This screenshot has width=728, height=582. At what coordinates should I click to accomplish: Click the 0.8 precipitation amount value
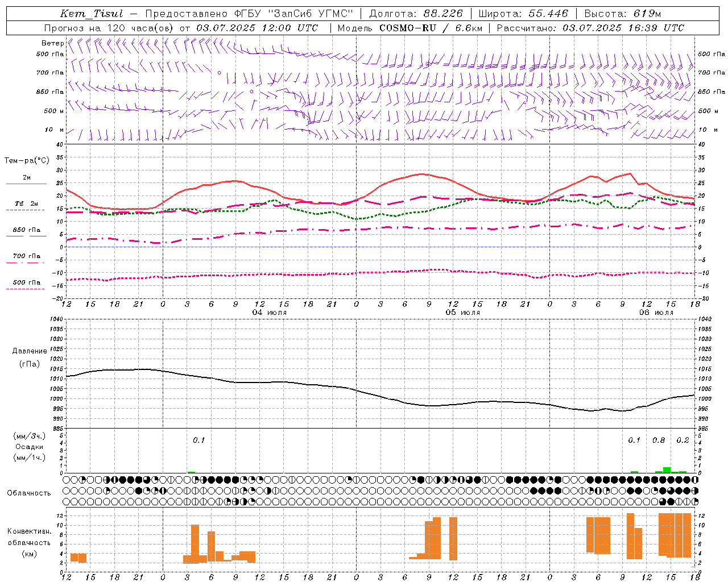tap(659, 440)
